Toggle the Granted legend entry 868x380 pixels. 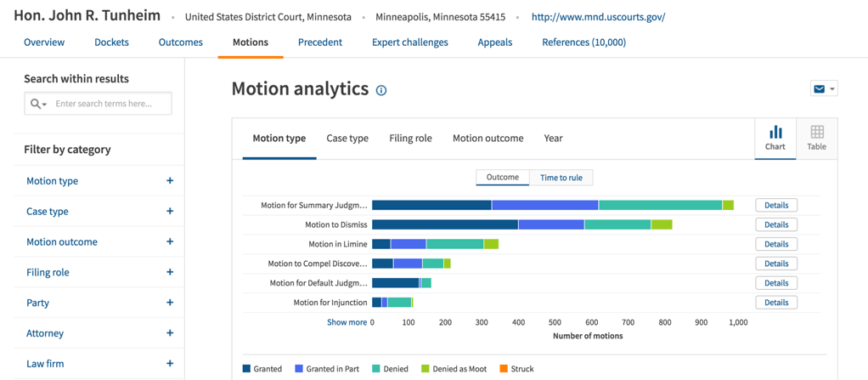click(x=262, y=369)
